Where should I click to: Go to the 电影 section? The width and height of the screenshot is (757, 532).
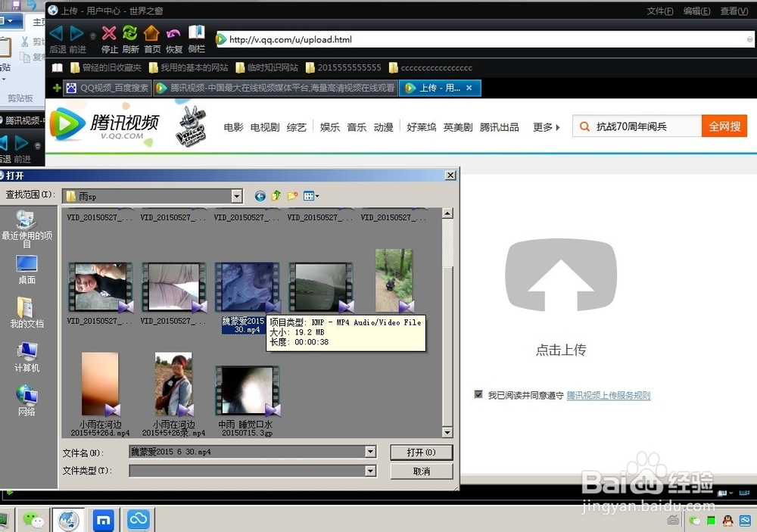tap(234, 127)
